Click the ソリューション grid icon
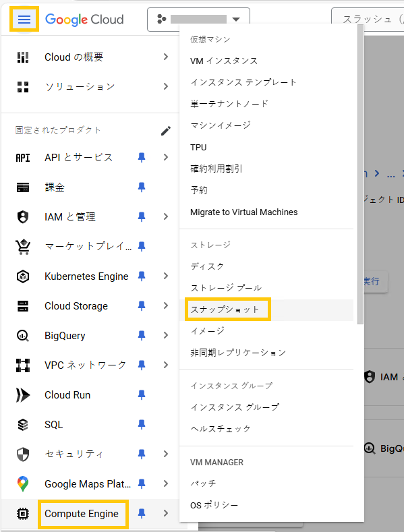Screen dimensions: 404x532 (x=23, y=86)
